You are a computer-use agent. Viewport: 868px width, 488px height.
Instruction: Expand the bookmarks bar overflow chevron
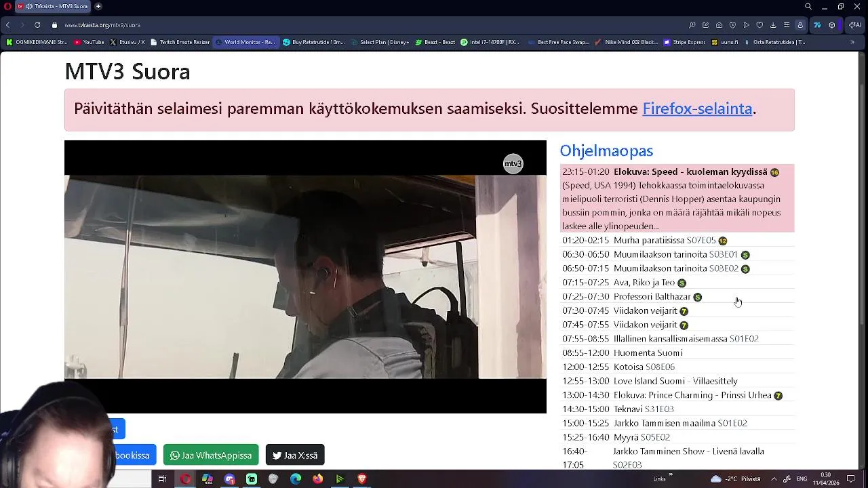click(852, 42)
